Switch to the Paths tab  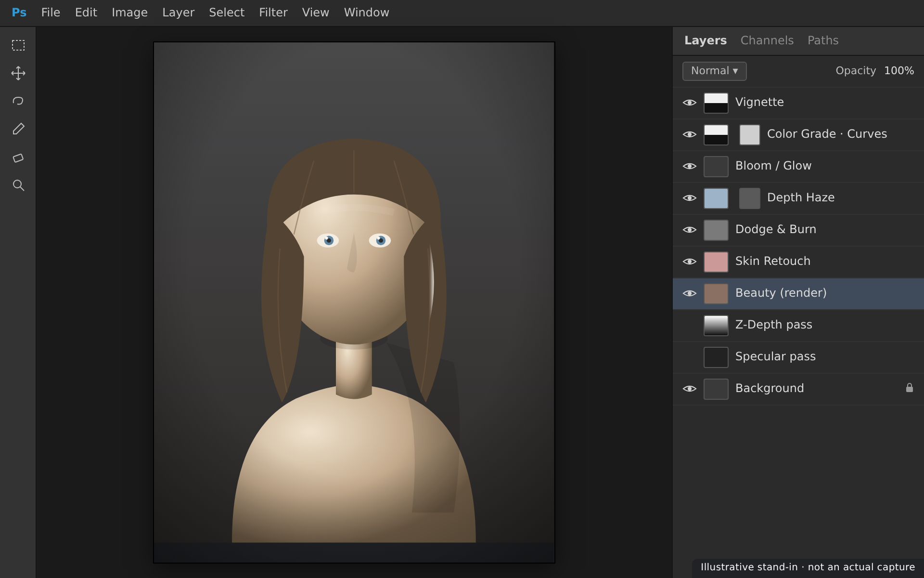point(823,40)
